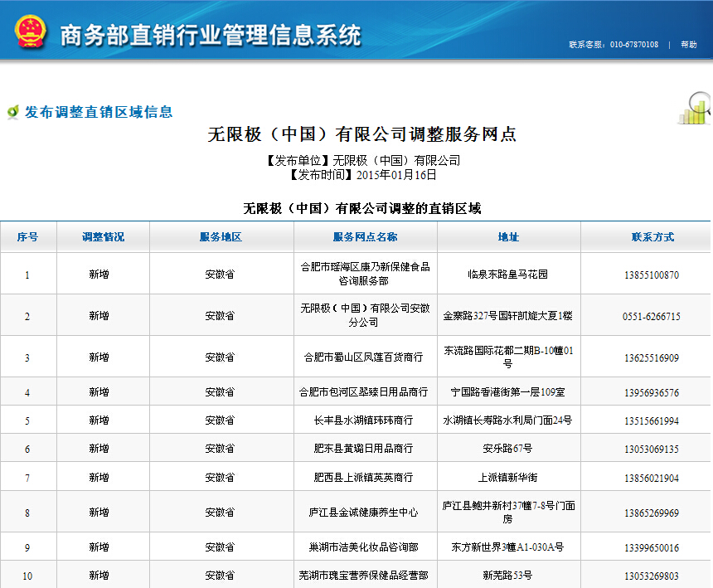
Task: Click the 商务部直销行业管理信息系统 site title
Action: coord(211,35)
